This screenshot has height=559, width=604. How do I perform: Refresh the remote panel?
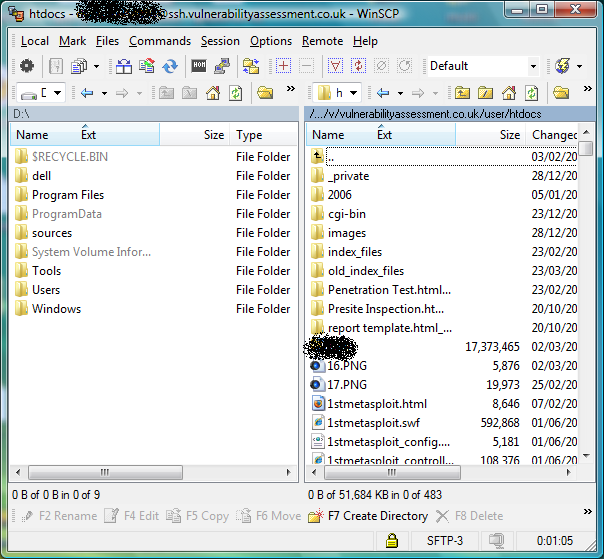pos(532,93)
